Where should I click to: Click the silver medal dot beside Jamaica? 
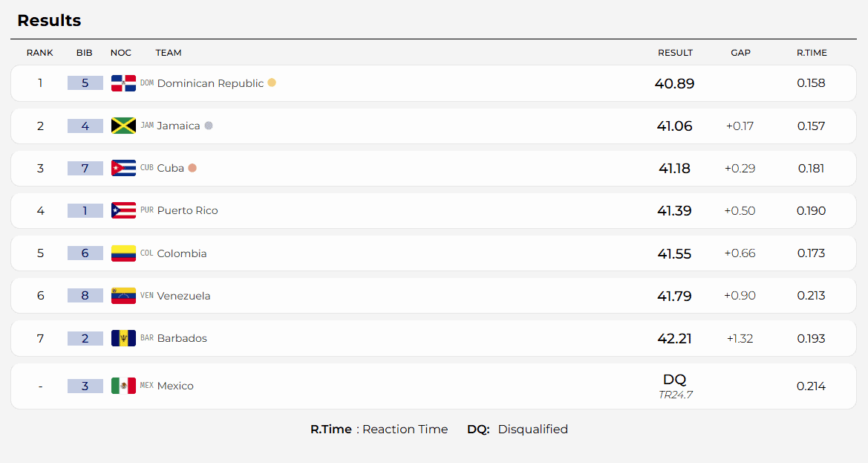point(209,125)
